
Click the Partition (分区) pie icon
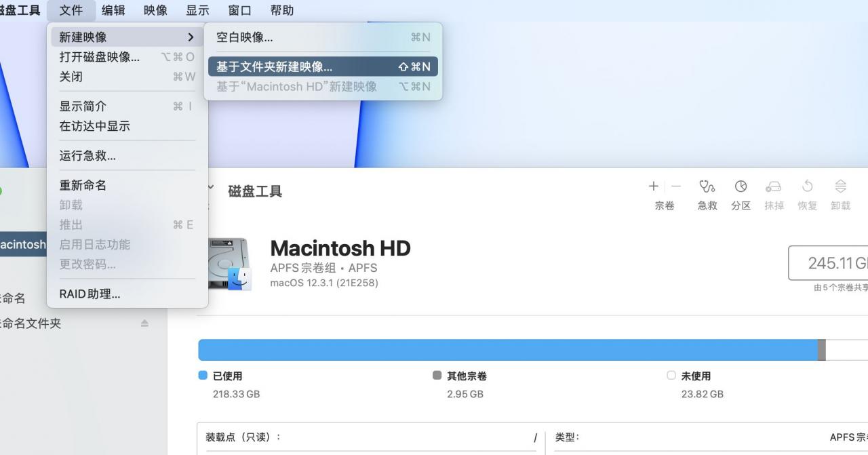coord(741,186)
